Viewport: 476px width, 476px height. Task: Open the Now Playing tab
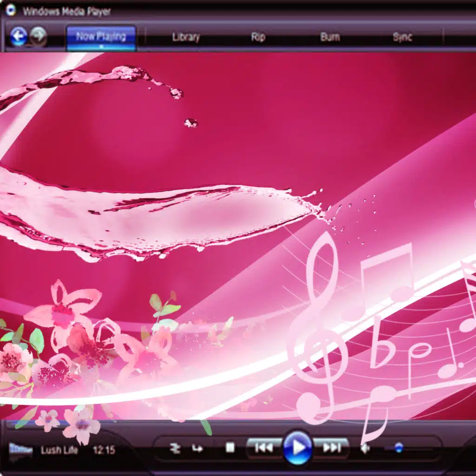click(x=101, y=38)
